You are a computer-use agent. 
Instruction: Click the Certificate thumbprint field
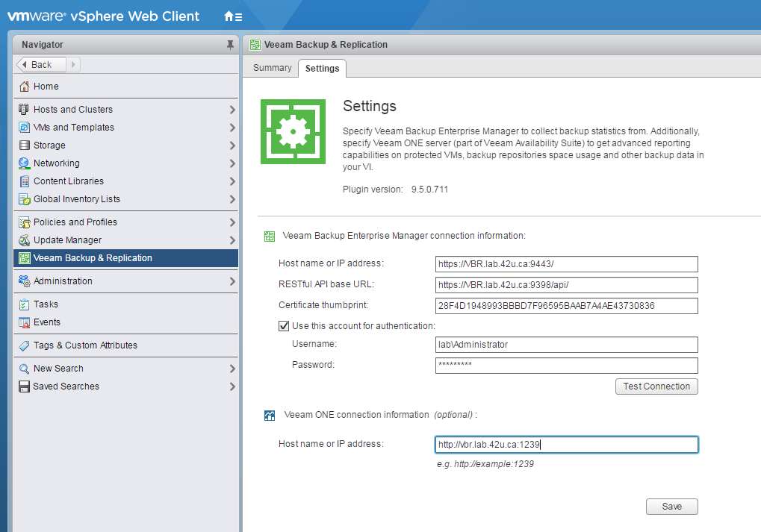pos(565,305)
